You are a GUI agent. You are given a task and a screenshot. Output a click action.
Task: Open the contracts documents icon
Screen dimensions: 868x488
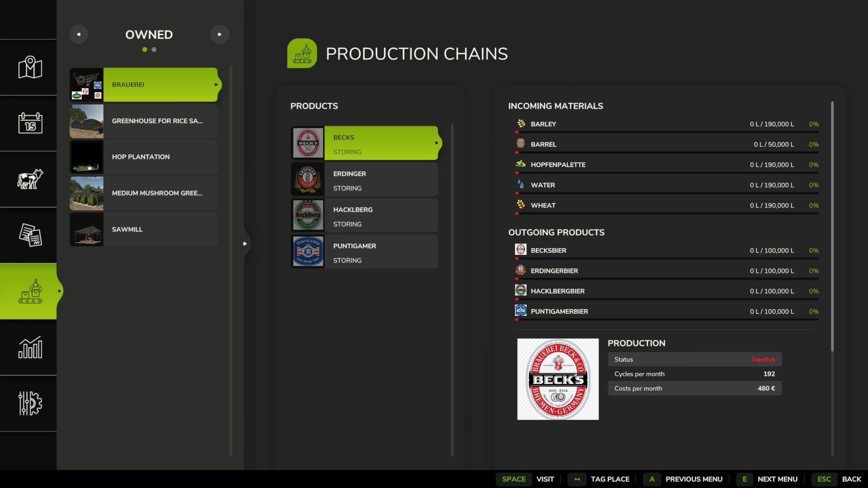pos(30,235)
